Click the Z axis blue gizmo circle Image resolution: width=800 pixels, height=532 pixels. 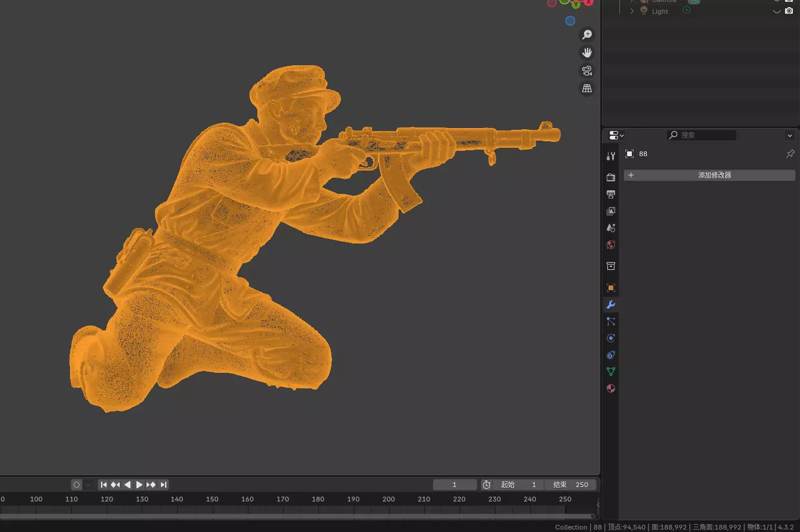(x=570, y=21)
